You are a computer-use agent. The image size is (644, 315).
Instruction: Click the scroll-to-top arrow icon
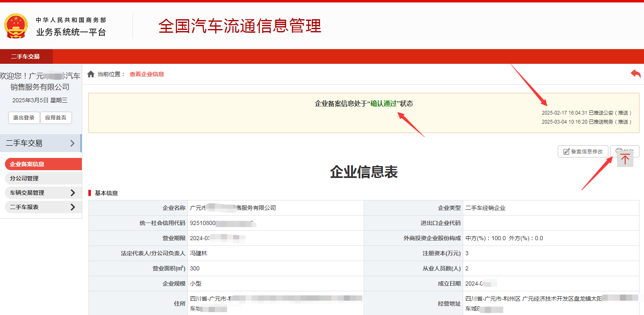(625, 159)
